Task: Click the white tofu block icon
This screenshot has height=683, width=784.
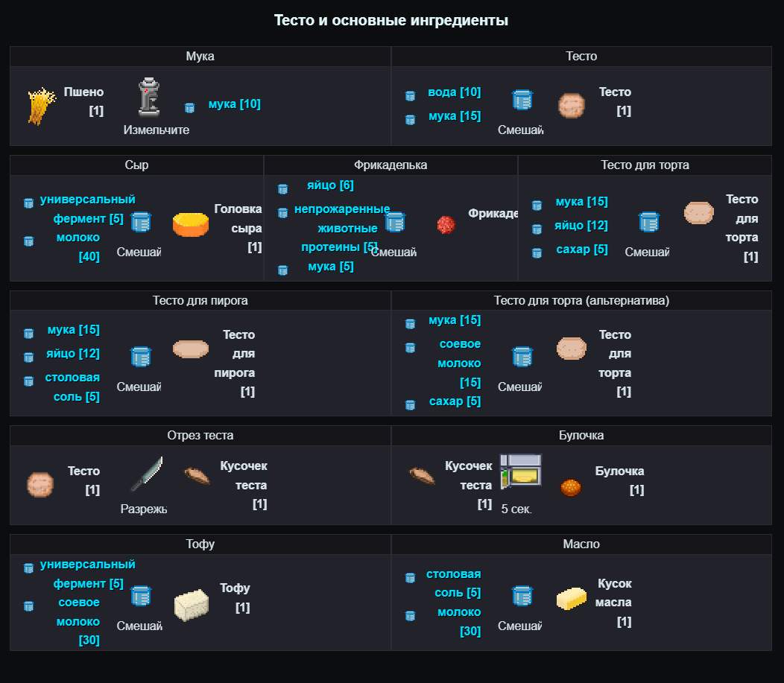Action: [191, 605]
